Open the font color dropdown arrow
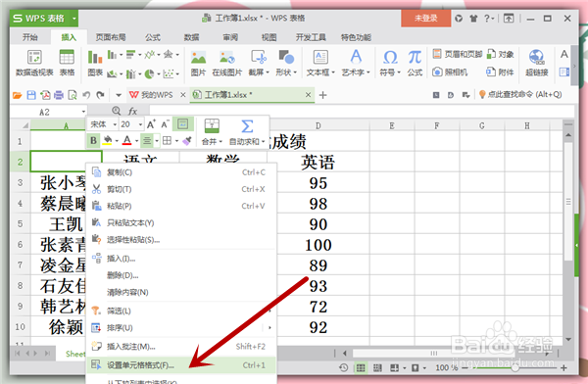The height and width of the screenshot is (384, 588). 136,141
